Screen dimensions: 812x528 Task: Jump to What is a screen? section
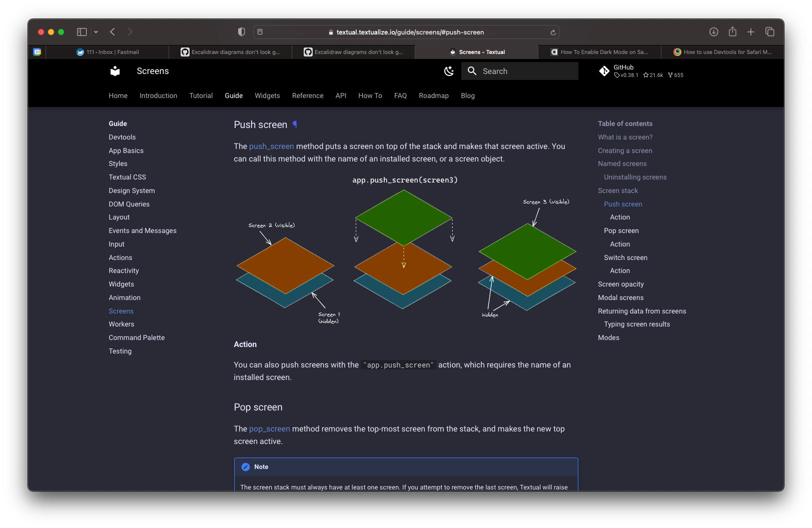pos(625,137)
